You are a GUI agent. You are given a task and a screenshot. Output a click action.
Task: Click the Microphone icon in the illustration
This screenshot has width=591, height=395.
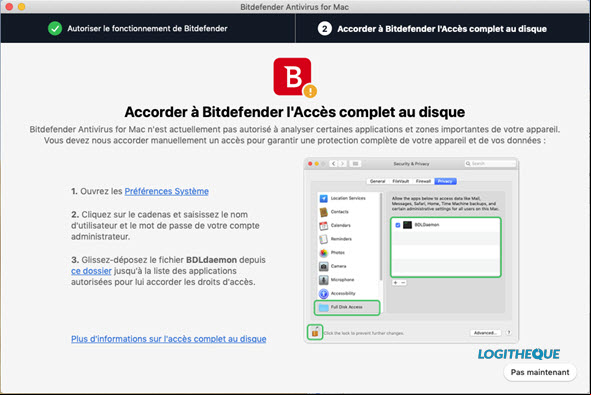click(x=323, y=280)
